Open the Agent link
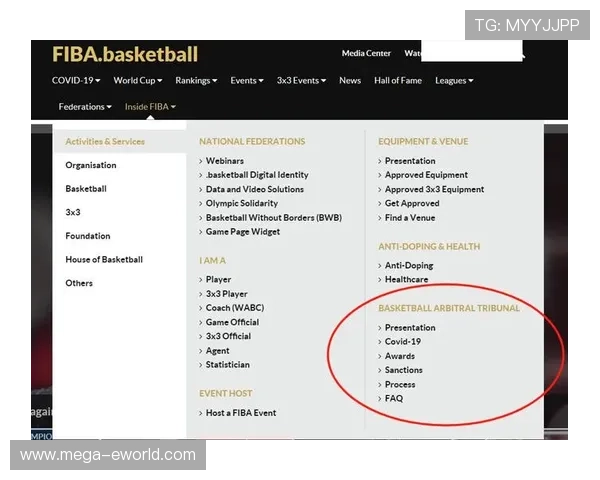This screenshot has width=600, height=480. (x=217, y=351)
